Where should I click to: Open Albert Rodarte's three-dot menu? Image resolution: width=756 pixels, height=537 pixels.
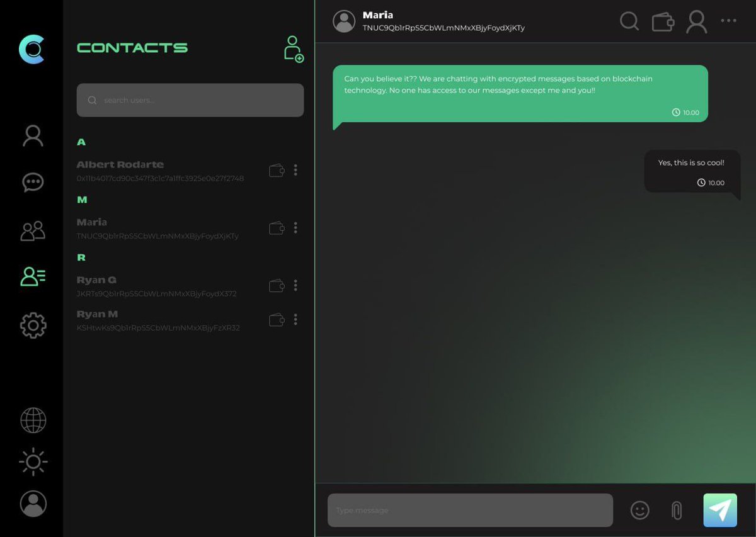[x=295, y=170]
